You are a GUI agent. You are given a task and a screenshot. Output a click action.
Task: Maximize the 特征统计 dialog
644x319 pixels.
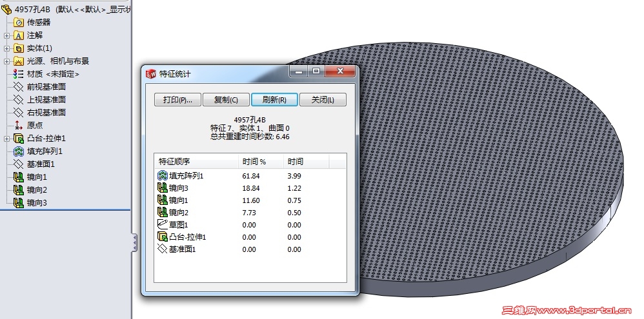pos(316,72)
